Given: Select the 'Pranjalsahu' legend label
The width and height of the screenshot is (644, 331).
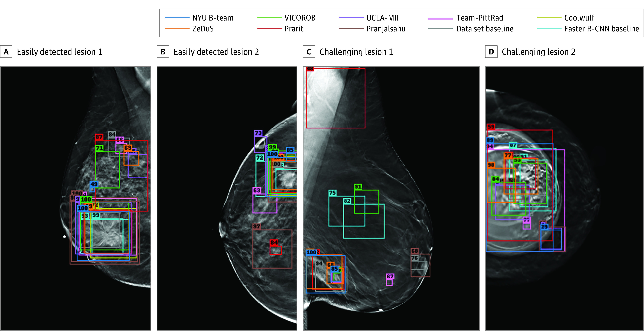Looking at the screenshot, I should click(386, 29).
